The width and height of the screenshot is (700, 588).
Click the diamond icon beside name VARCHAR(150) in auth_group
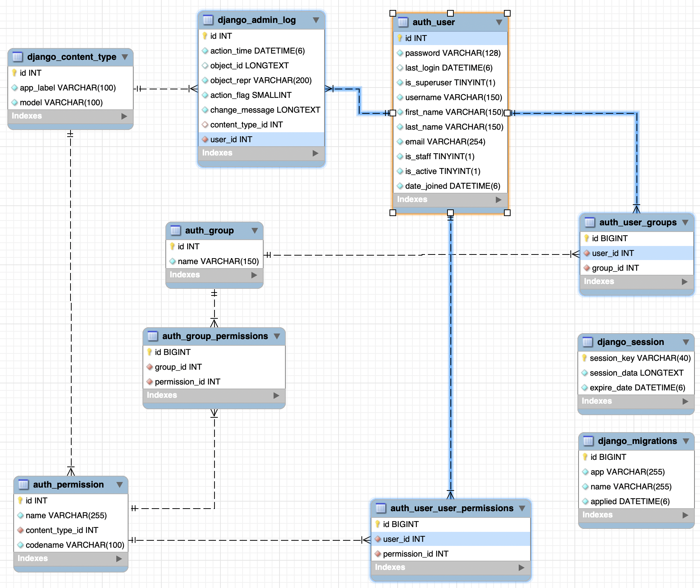pyautogui.click(x=172, y=261)
